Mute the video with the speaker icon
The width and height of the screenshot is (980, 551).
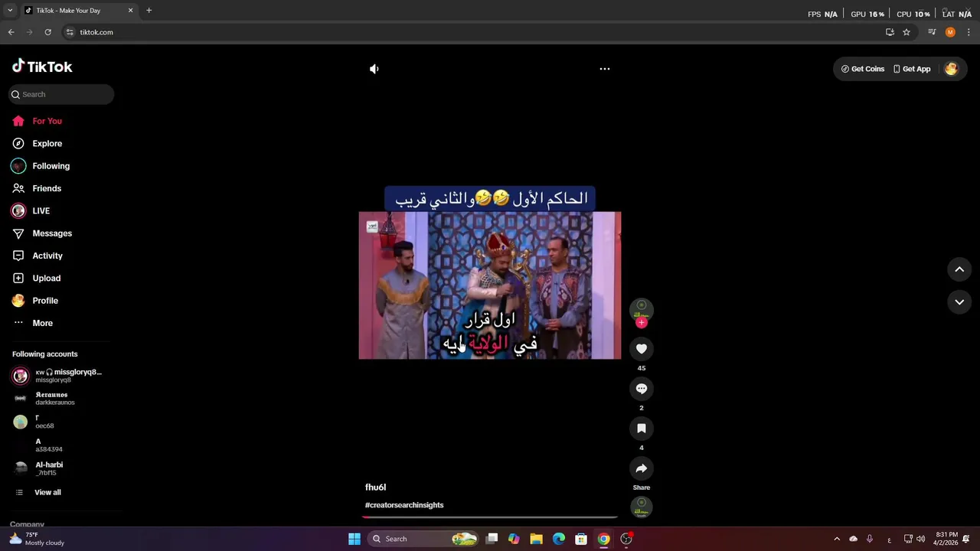pyautogui.click(x=374, y=69)
